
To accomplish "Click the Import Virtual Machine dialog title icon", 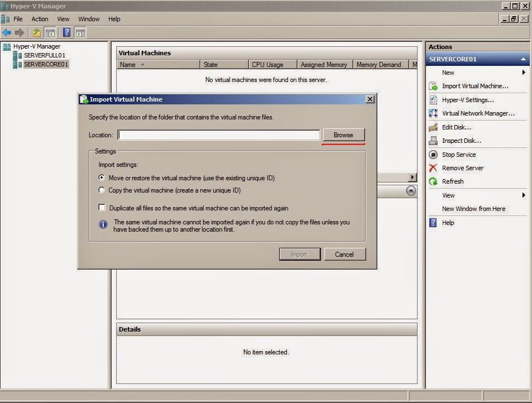I will coord(84,99).
